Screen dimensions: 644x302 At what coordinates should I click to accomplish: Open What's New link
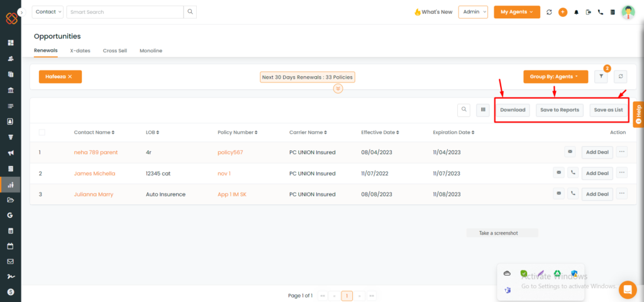coord(433,12)
